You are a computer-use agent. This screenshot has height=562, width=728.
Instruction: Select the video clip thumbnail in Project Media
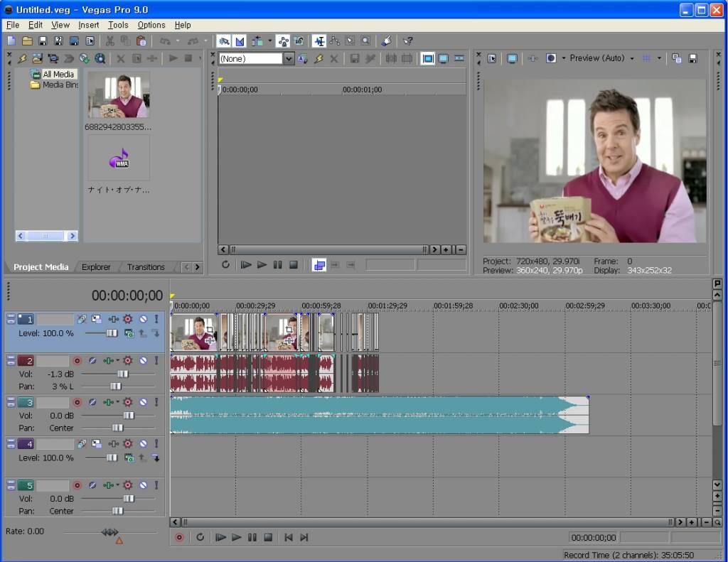click(x=119, y=94)
